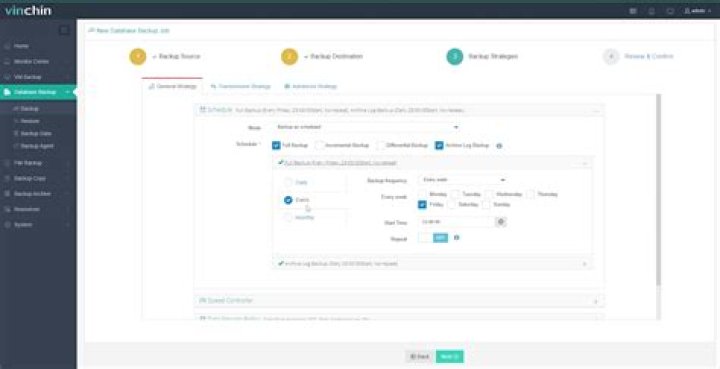Click the third top bar icon
Image resolution: width=720 pixels, height=369 pixels.
670,11
